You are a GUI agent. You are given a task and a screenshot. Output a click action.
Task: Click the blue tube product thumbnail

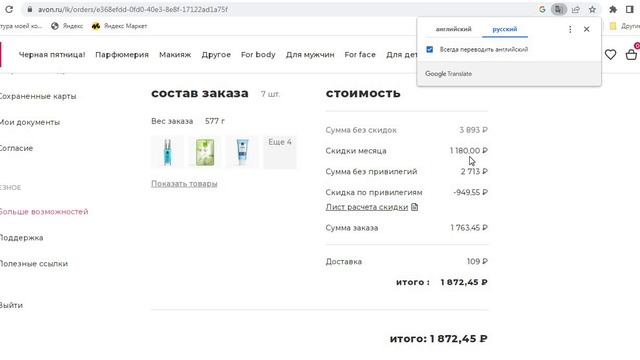click(242, 152)
